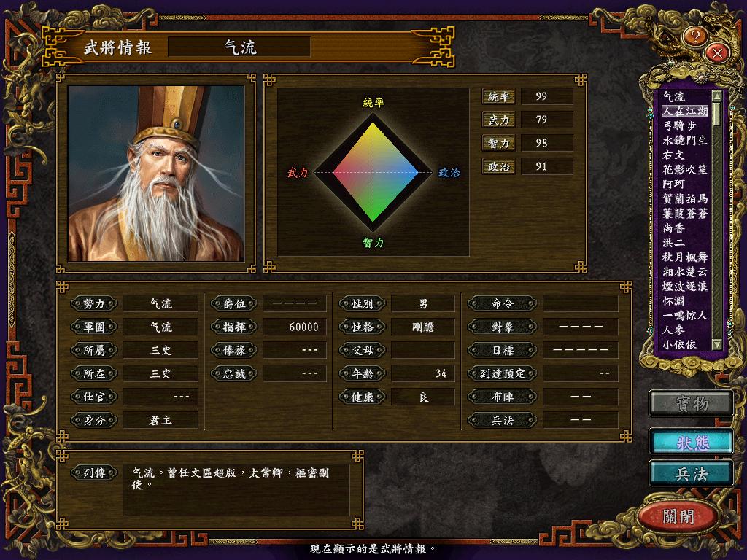Choose 水鏡門生 in the officer list
Image resolution: width=747 pixels, height=560 pixels.
[685, 141]
